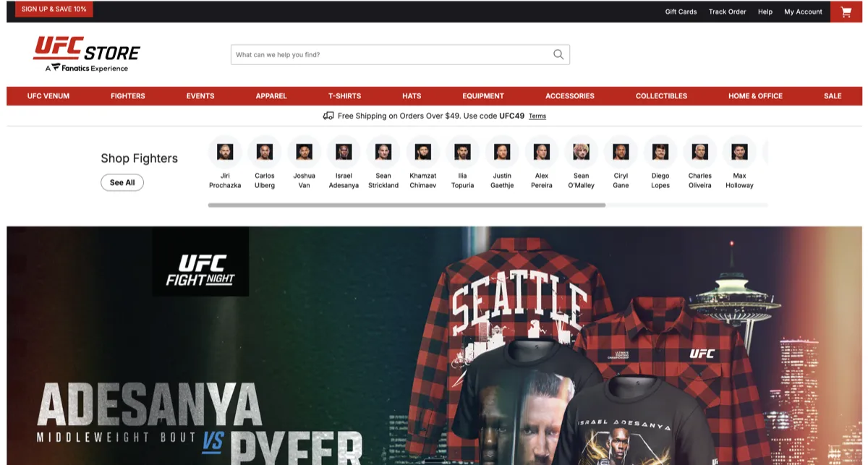The image size is (868, 465).
Task: Open the shopping cart
Action: (x=845, y=12)
